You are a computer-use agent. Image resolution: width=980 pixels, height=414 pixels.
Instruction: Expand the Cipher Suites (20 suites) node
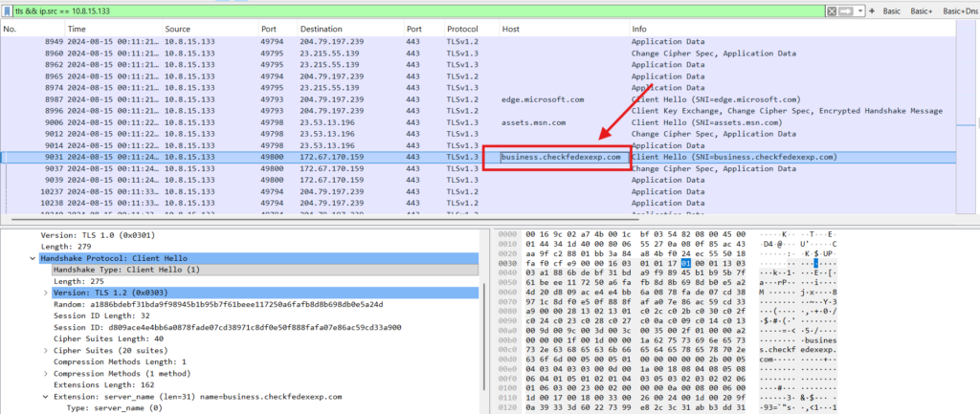[45, 350]
